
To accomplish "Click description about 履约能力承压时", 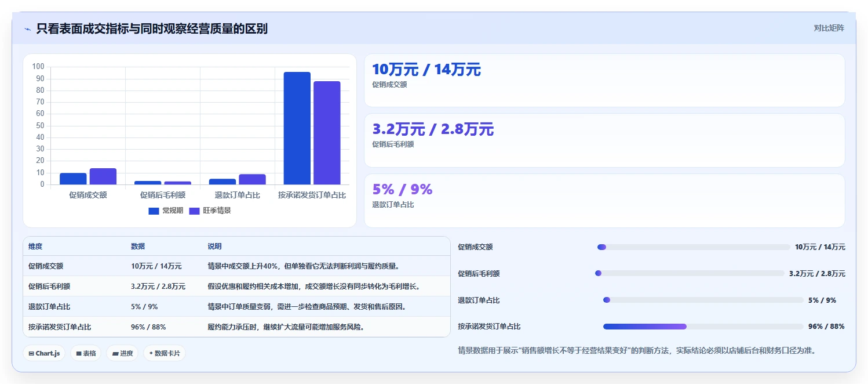I will [286, 327].
